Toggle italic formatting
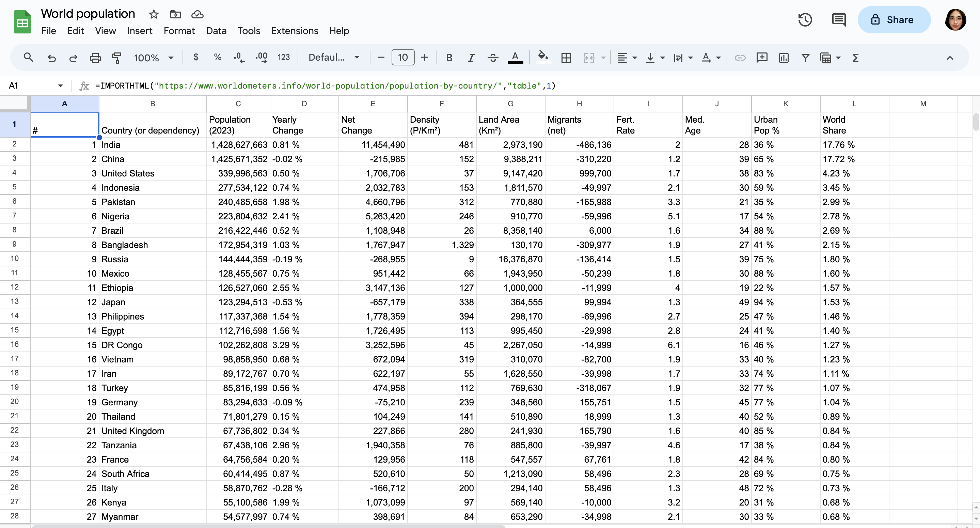This screenshot has width=980, height=528. point(471,58)
